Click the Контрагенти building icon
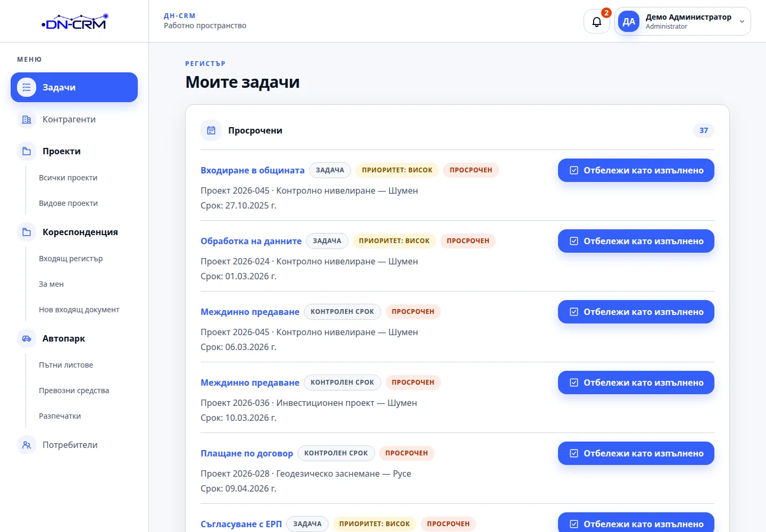 click(x=27, y=119)
